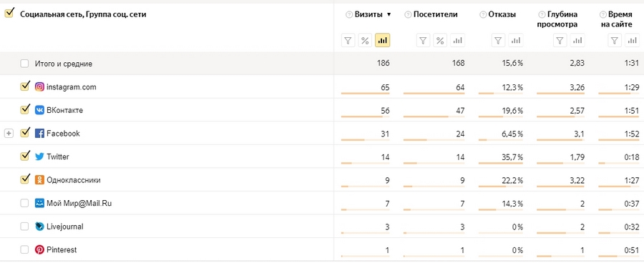
Task: Enable the Итого и средние checkbox
Action: tap(24, 64)
